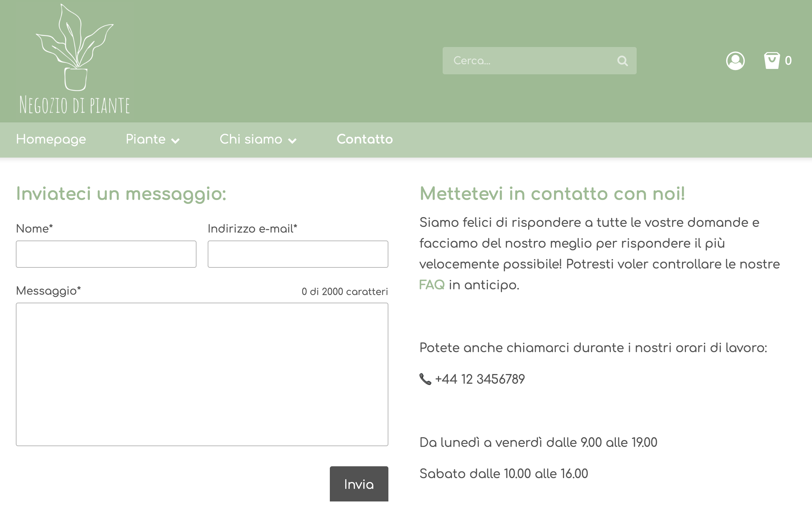The width and height of the screenshot is (812, 509).
Task: Open the FAQ link
Action: pos(432,285)
